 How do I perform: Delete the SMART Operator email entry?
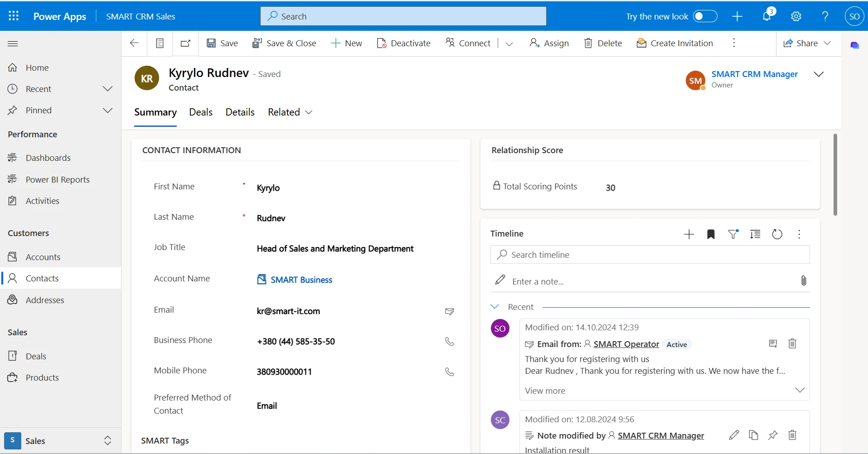792,344
